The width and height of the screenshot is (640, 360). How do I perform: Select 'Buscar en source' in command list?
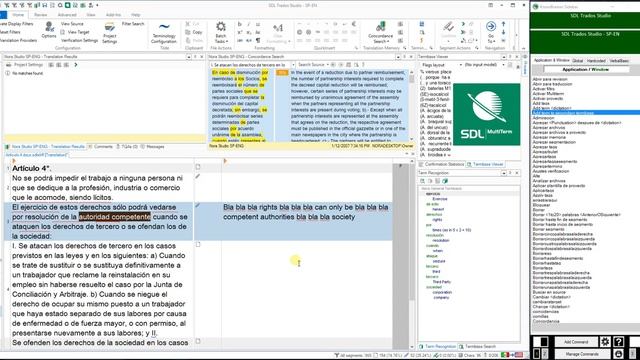click(x=549, y=292)
